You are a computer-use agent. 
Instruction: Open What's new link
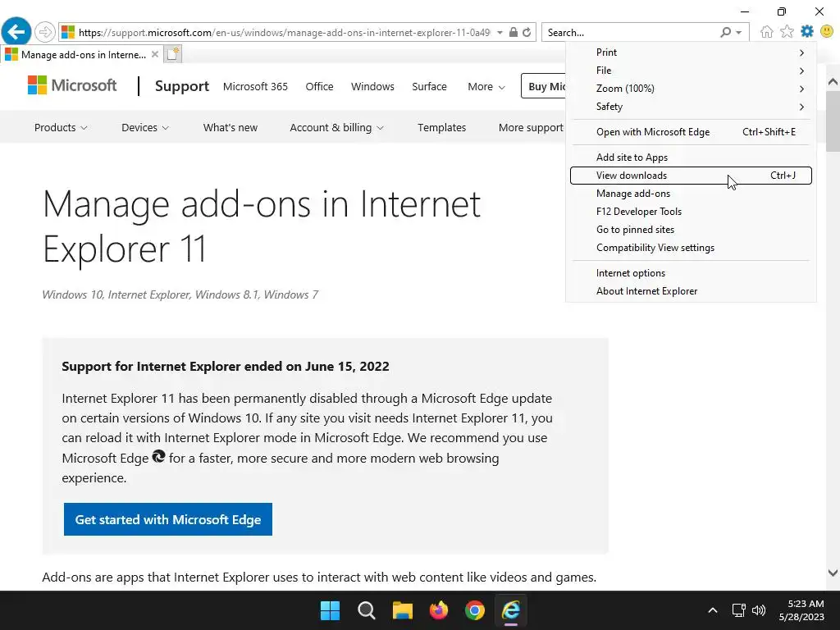231,127
